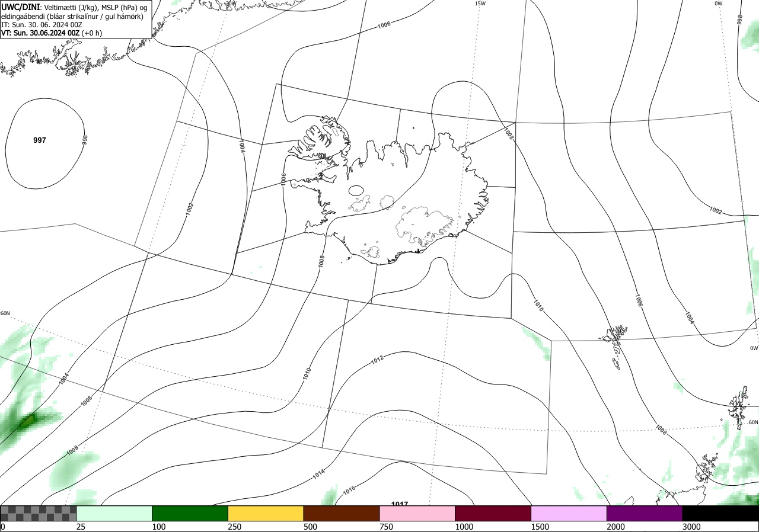Click the "1500" legend scale value

pos(540,527)
